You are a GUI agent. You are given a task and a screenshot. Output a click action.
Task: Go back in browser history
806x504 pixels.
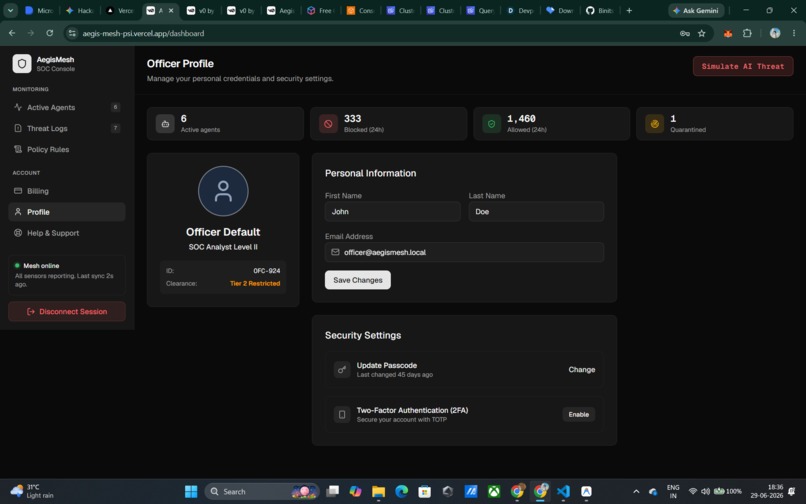click(x=12, y=33)
